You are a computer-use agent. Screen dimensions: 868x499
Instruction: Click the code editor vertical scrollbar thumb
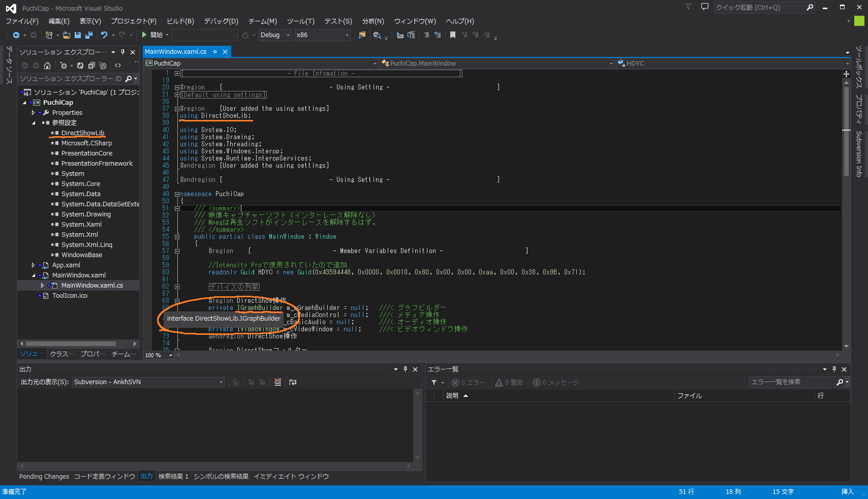pos(846,131)
